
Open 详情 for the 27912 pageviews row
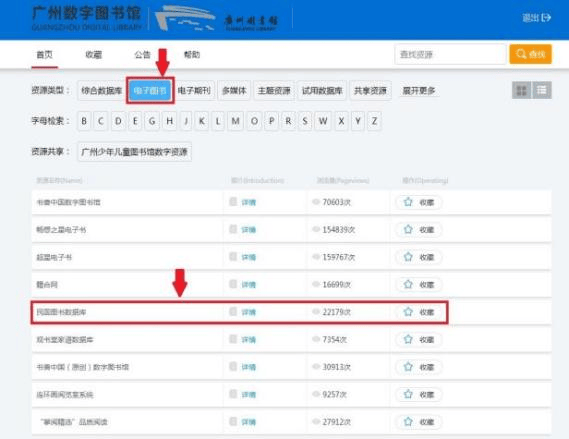pos(249,422)
